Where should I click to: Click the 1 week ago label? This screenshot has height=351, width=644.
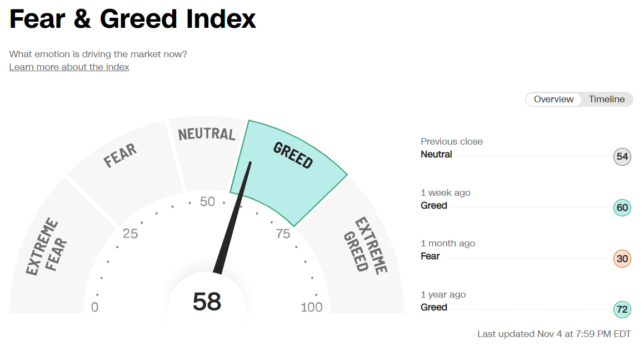pos(445,192)
